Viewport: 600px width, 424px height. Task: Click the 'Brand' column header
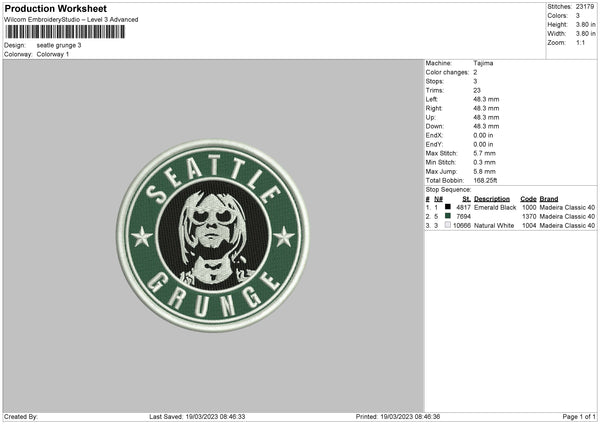point(549,199)
